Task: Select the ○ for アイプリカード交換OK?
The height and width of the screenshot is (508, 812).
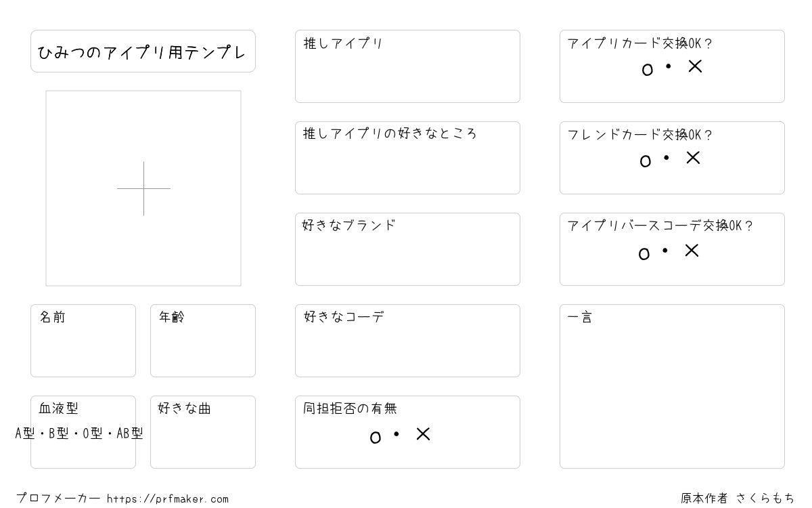Action: [648, 70]
